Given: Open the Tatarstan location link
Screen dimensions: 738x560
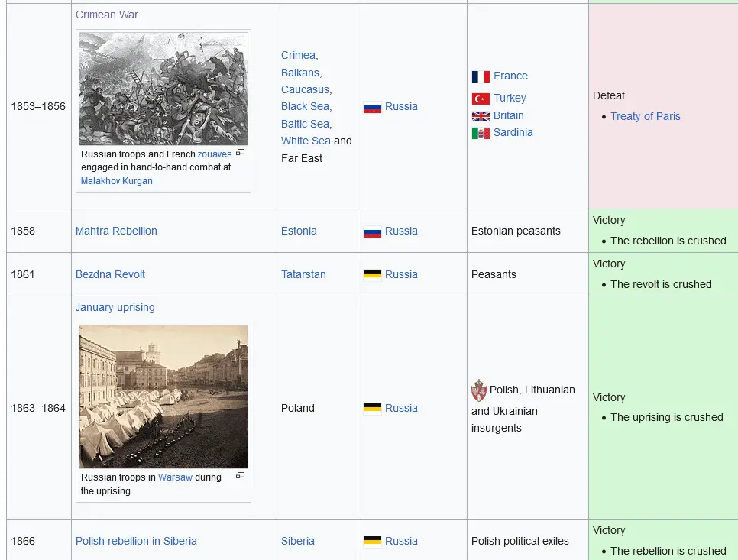Looking at the screenshot, I should (303, 274).
